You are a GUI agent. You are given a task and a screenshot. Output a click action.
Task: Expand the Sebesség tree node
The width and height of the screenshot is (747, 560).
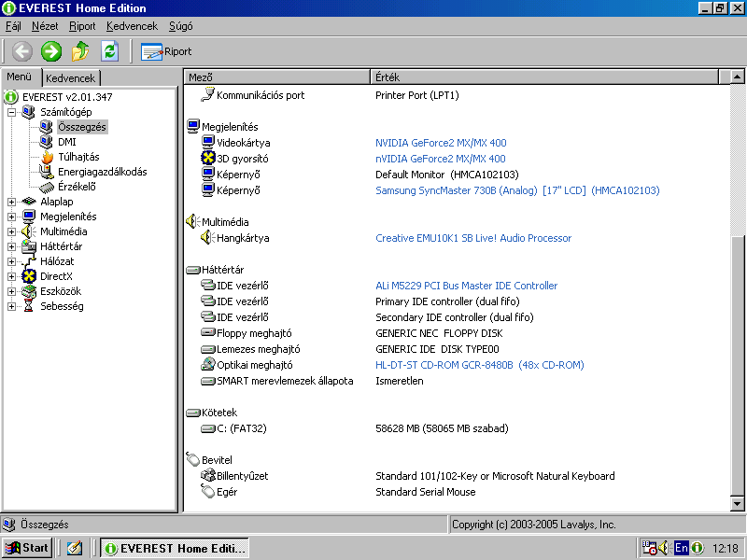pos(11,306)
